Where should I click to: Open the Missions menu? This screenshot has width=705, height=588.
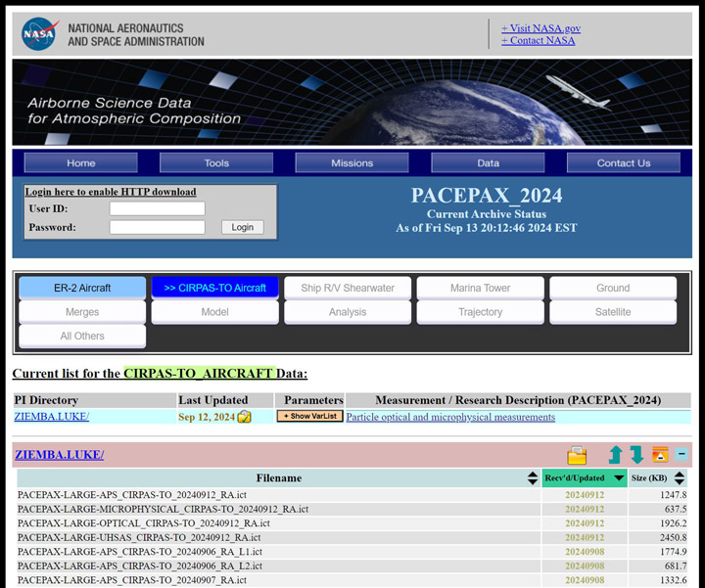[352, 163]
